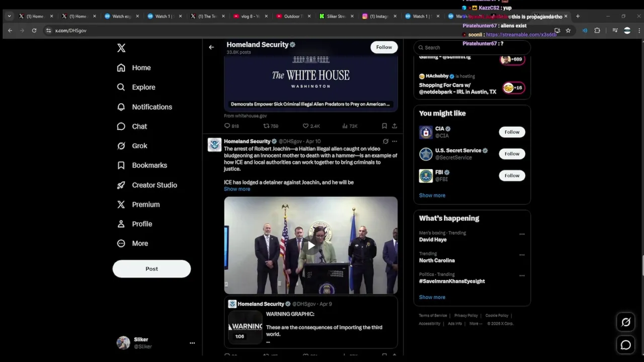Image resolution: width=644 pixels, height=362 pixels.
Task: Open the +689 listeners live space
Action: (x=512, y=59)
